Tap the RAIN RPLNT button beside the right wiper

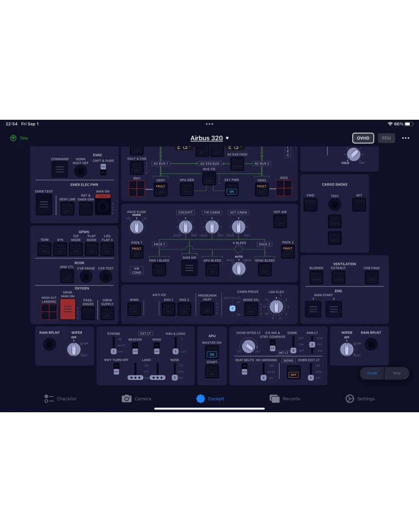tap(371, 345)
